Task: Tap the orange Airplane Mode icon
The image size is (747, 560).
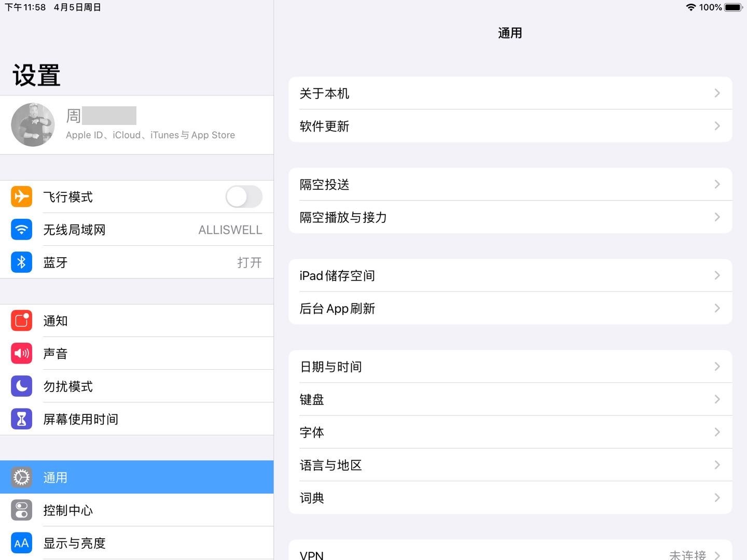Action: pos(21,197)
